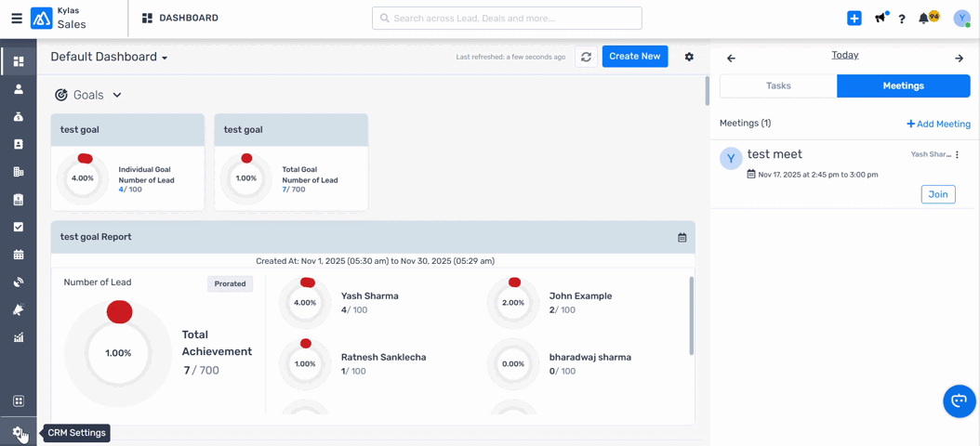Open dashboard settings gear icon
Viewport: 980px width, 446px height.
click(689, 57)
